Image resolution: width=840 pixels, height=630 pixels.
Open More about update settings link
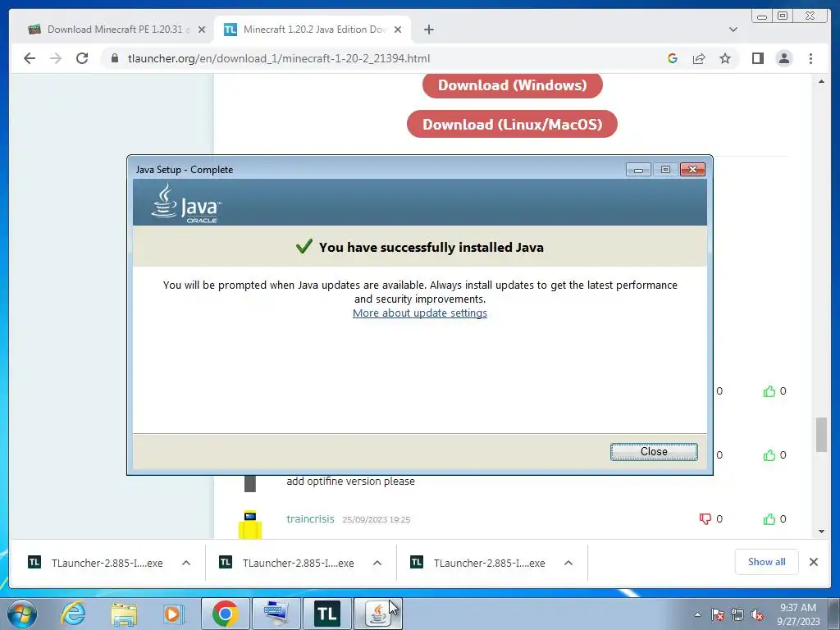pos(419,313)
